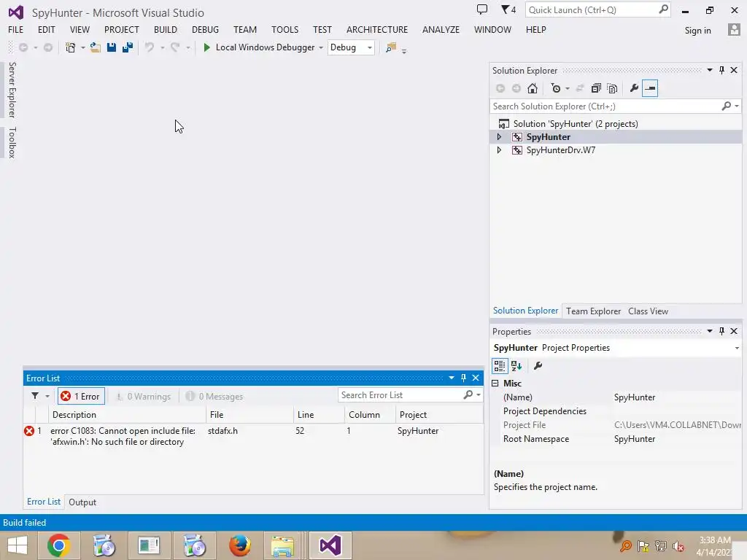
Task: Click the Properties wrench in Solution Explorer
Action: coord(634,88)
